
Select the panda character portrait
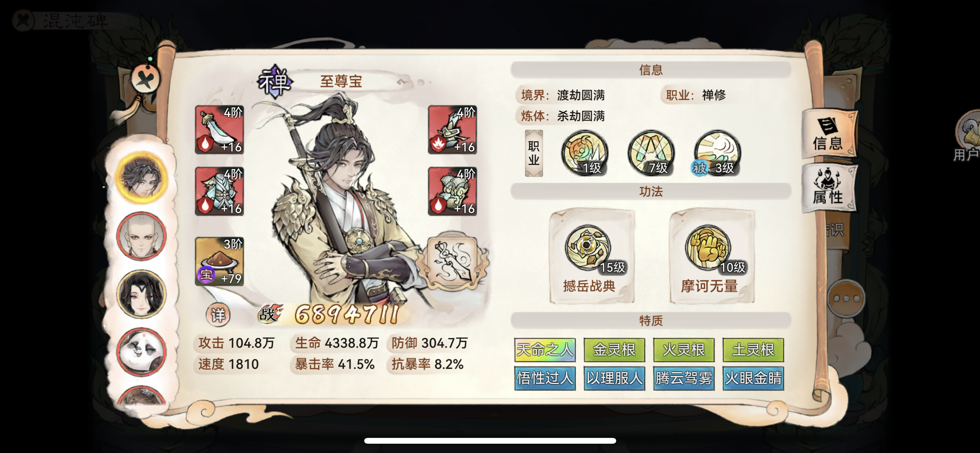tap(142, 352)
